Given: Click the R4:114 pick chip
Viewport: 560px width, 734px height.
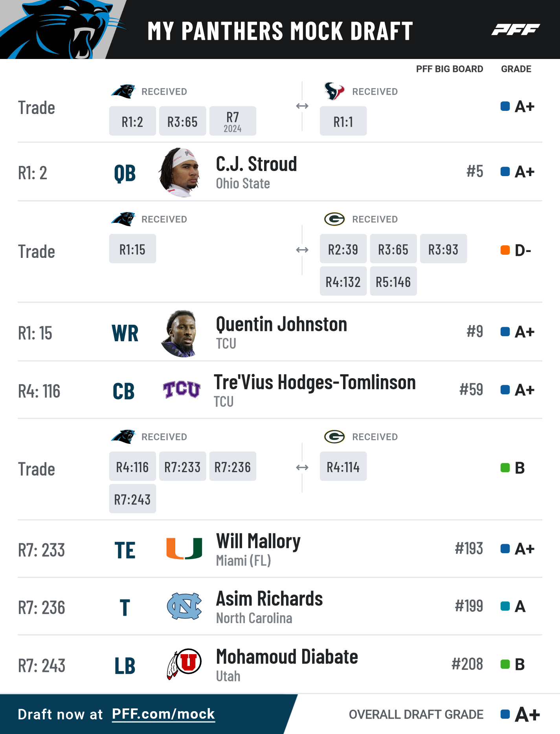Looking at the screenshot, I should 343,467.
